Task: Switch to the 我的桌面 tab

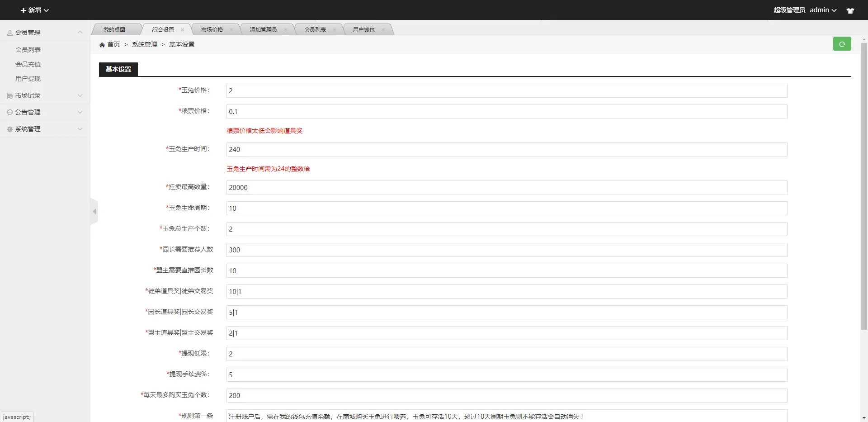Action: 114,30
